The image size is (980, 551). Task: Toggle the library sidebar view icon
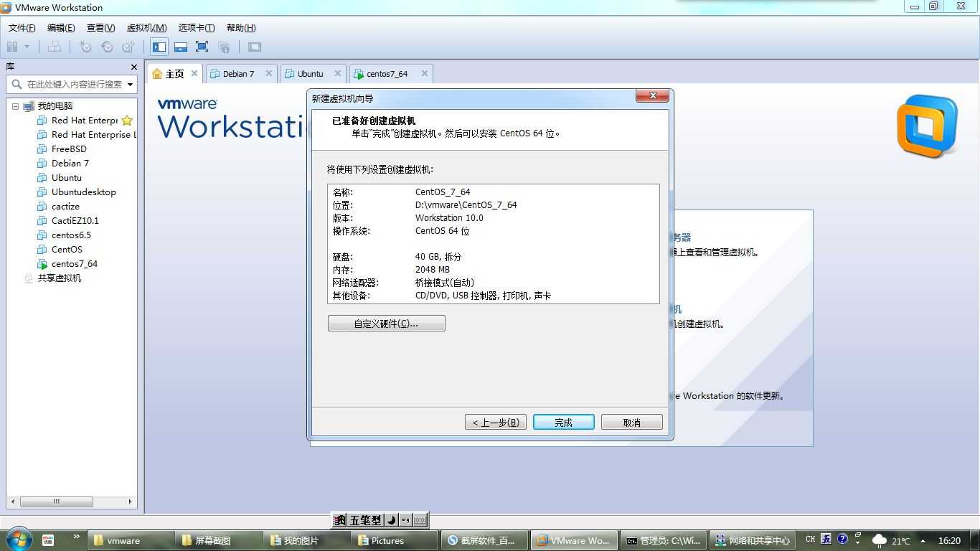click(159, 47)
